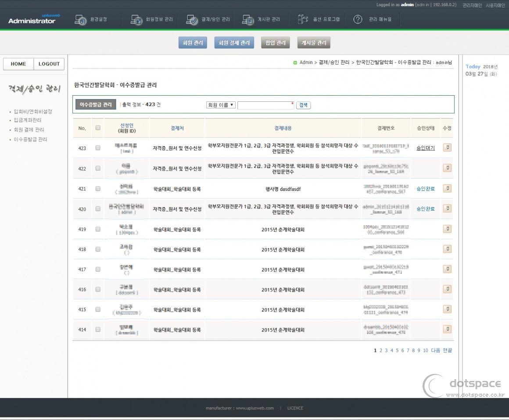The height and width of the screenshot is (420, 509).
Task: Open the 회원 이름 search filter dropdown
Action: click(221, 105)
